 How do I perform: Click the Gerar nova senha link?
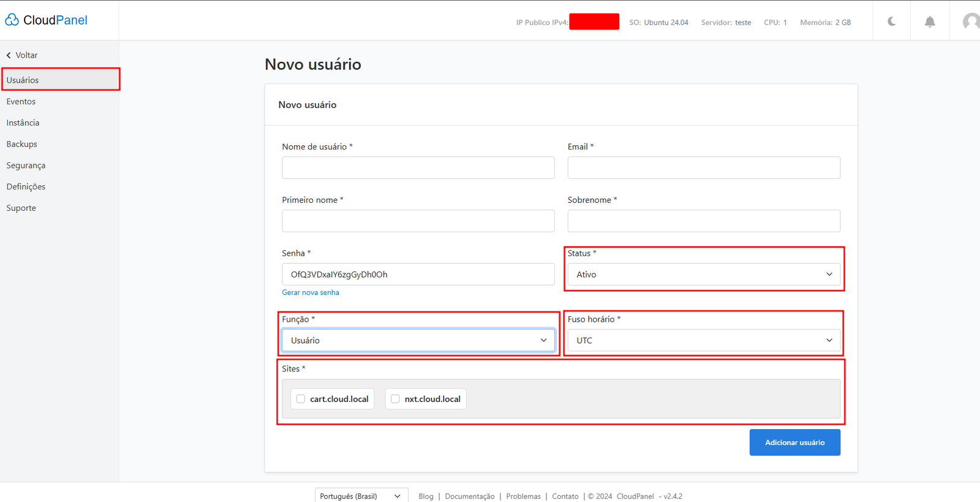pos(311,292)
